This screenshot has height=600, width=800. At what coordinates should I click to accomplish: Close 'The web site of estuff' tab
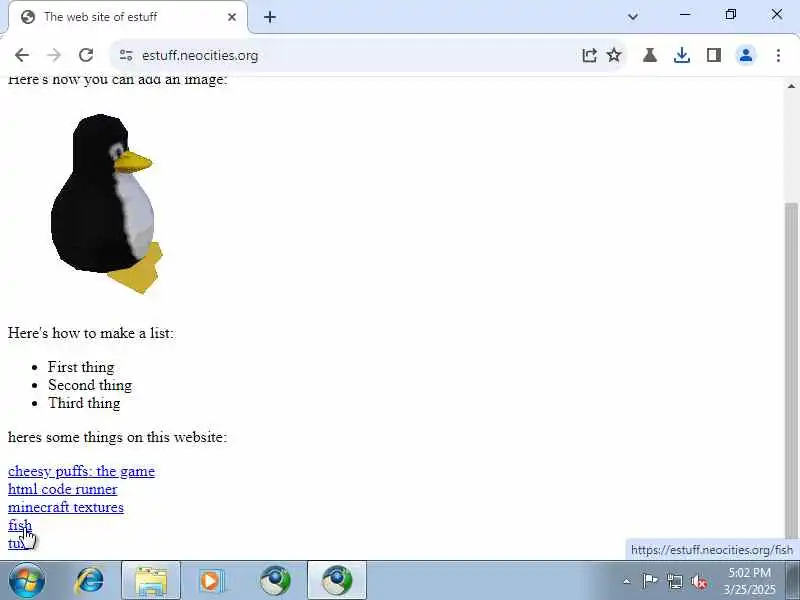[232, 17]
